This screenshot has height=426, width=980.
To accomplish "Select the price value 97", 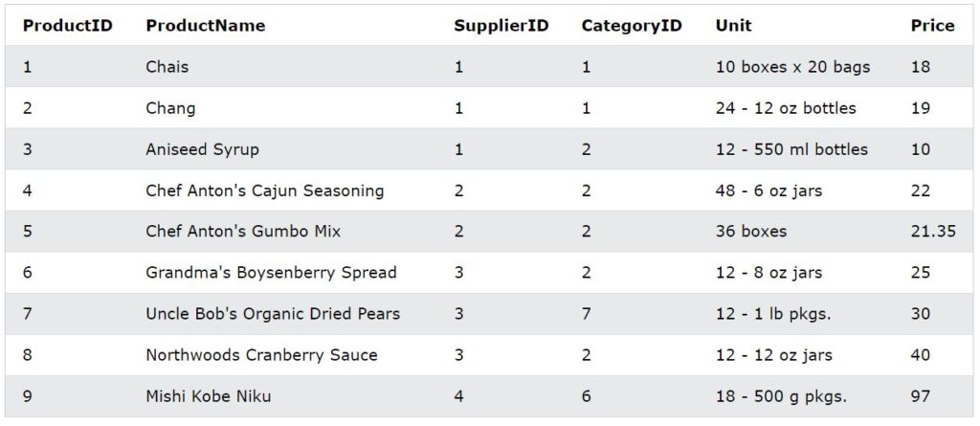I will point(921,396).
